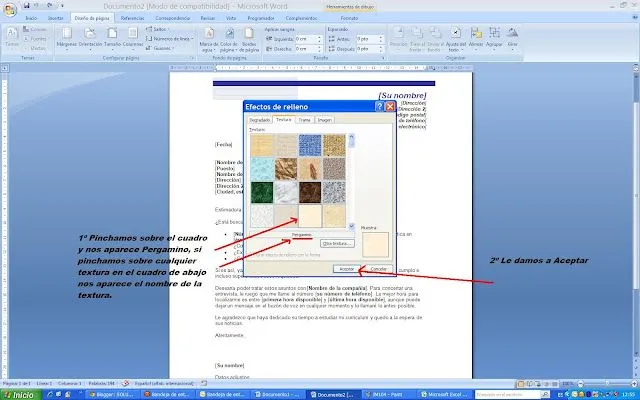Switch to the Revisar tab

207,18
